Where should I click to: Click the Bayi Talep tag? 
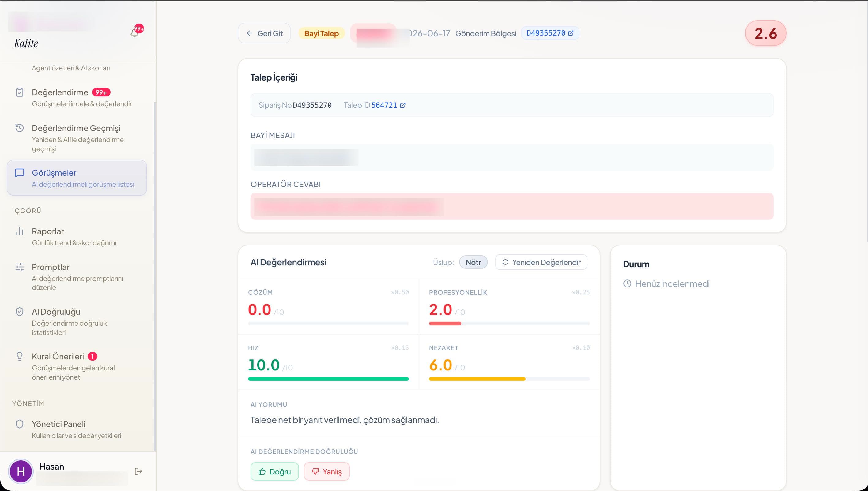point(321,33)
